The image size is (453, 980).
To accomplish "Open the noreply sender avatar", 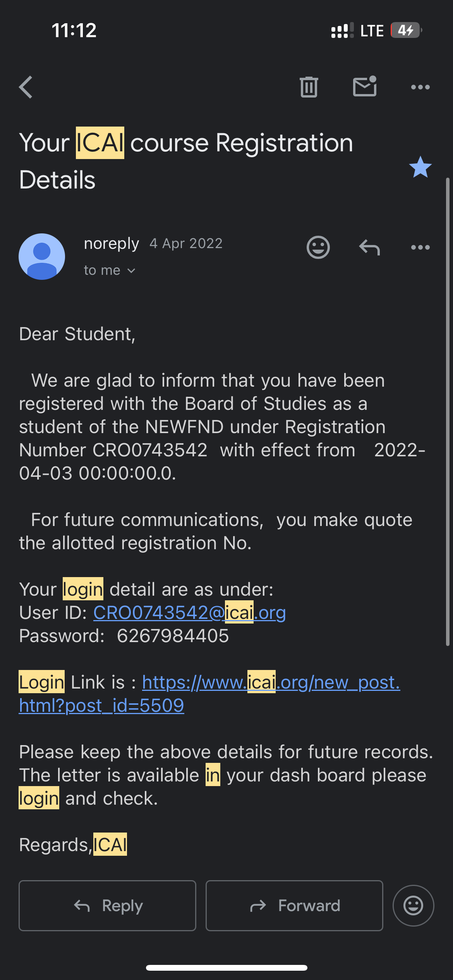I will [42, 256].
